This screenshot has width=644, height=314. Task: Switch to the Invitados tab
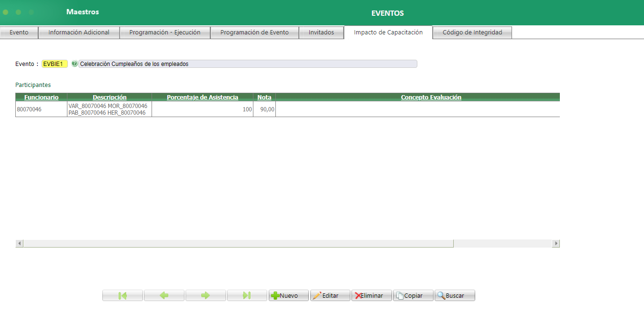[321, 32]
